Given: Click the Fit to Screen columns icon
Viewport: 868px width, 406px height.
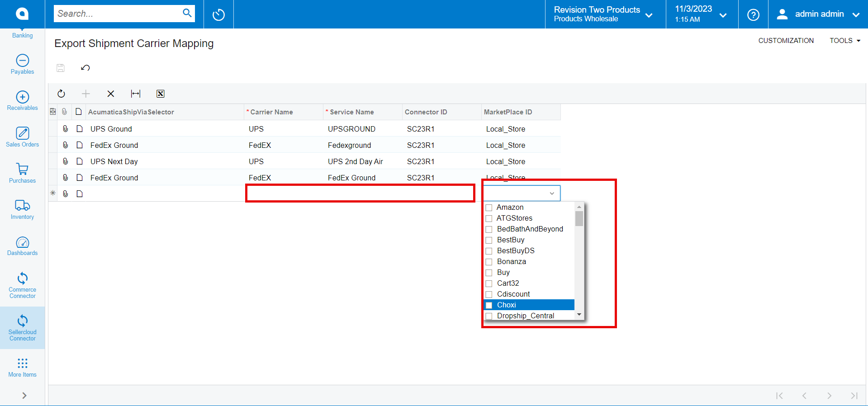Looking at the screenshot, I should pos(136,94).
